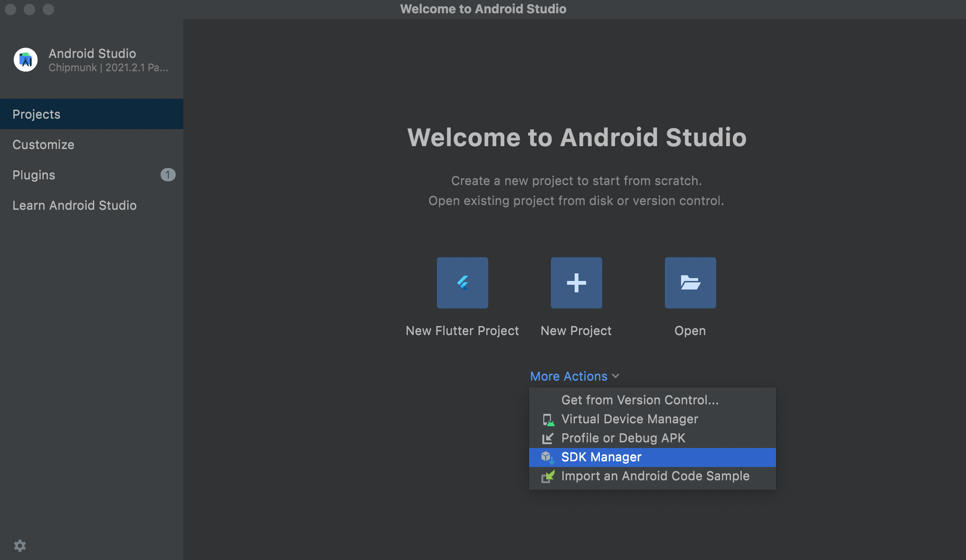Image resolution: width=966 pixels, height=560 pixels.
Task: Switch to the Customize tab
Action: pyautogui.click(x=43, y=145)
